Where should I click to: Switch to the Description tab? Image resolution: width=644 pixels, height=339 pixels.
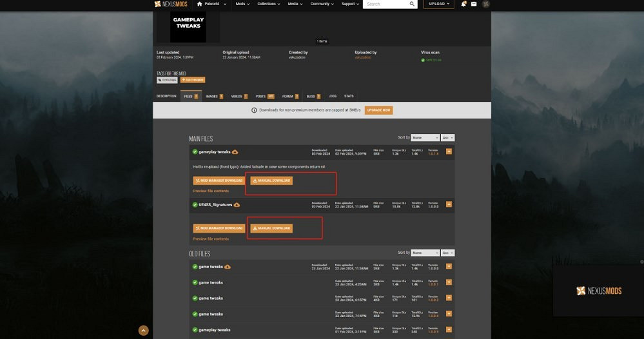[x=166, y=96]
